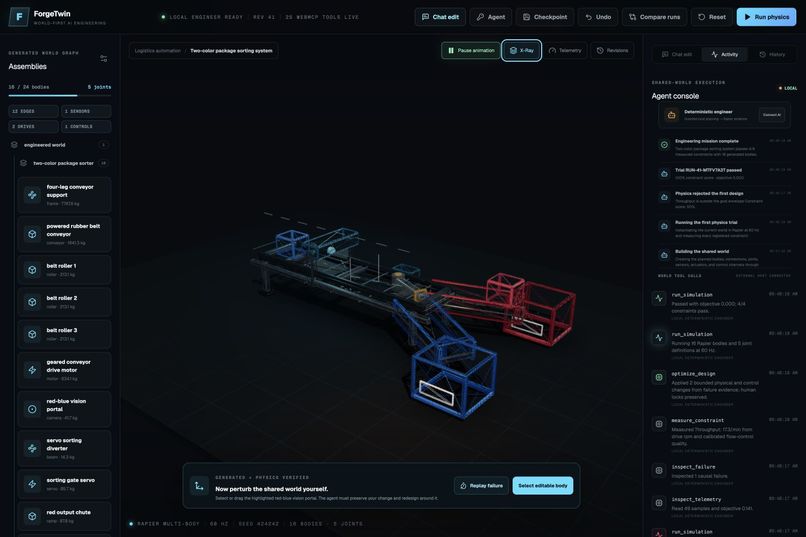
Task: Click the four-leg conveyor support icon
Action: pyautogui.click(x=32, y=195)
